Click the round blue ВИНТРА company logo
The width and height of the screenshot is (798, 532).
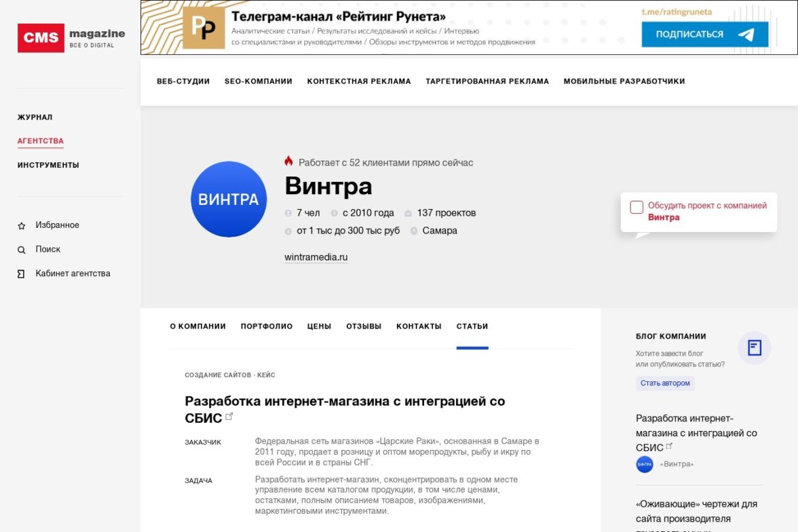229,199
